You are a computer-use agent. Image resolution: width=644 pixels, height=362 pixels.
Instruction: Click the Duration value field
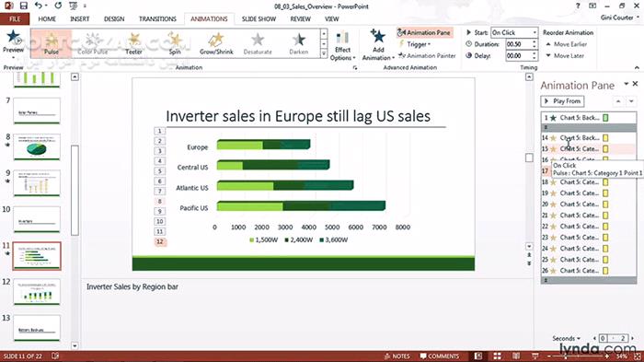point(518,44)
